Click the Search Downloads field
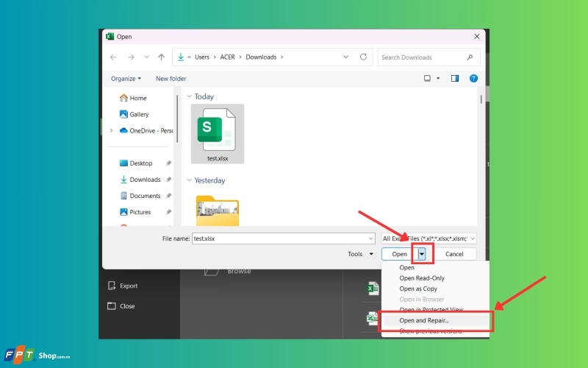This screenshot has height=368, width=588. click(429, 57)
